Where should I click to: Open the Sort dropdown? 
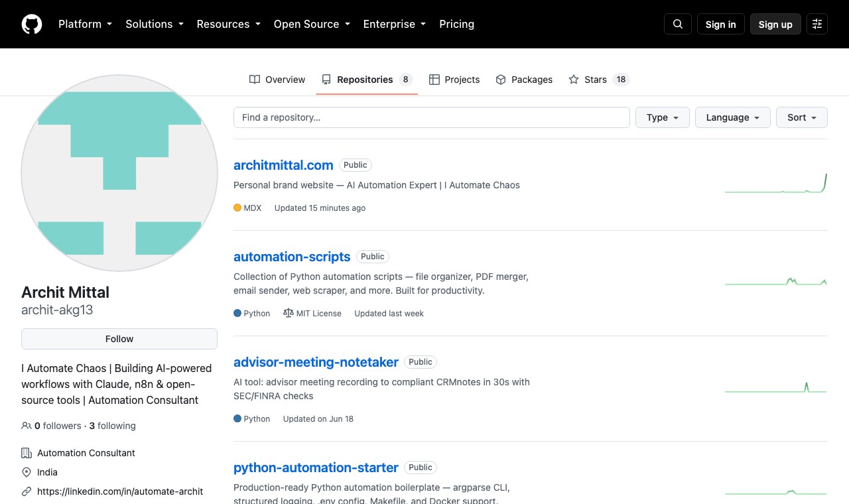click(802, 117)
